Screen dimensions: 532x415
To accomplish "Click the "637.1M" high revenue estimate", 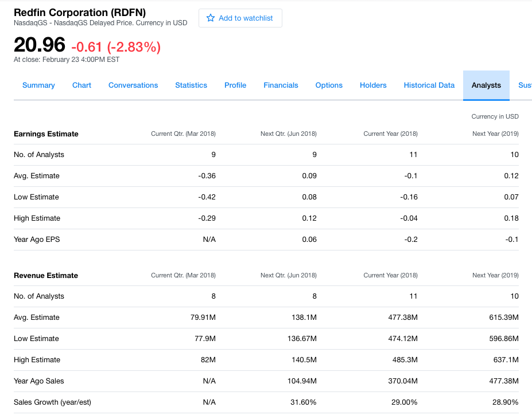I will [506, 360].
